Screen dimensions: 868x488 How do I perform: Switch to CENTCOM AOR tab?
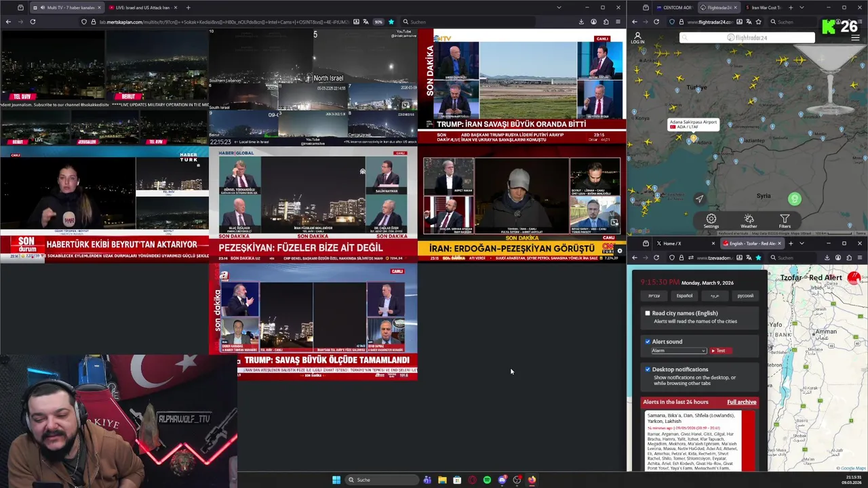tap(675, 7)
